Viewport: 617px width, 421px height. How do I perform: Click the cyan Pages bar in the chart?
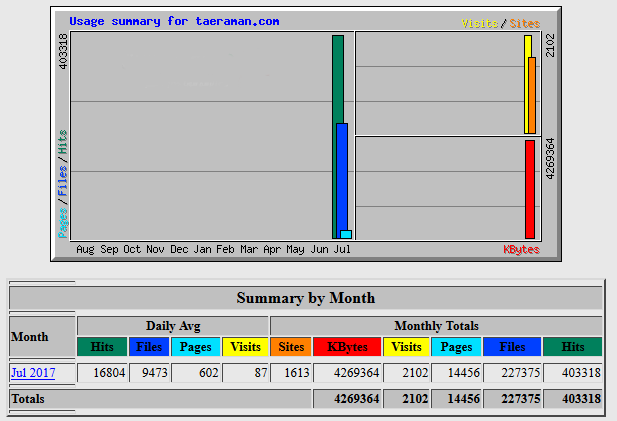pos(346,235)
